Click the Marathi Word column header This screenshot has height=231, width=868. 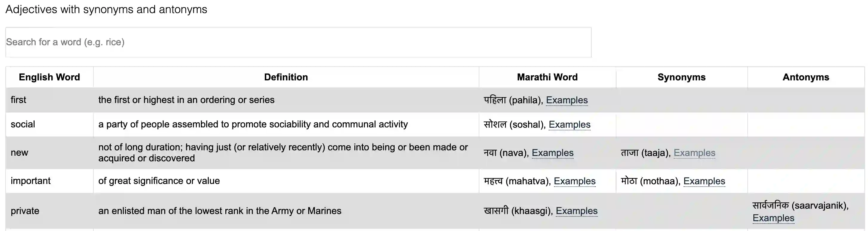[547, 77]
